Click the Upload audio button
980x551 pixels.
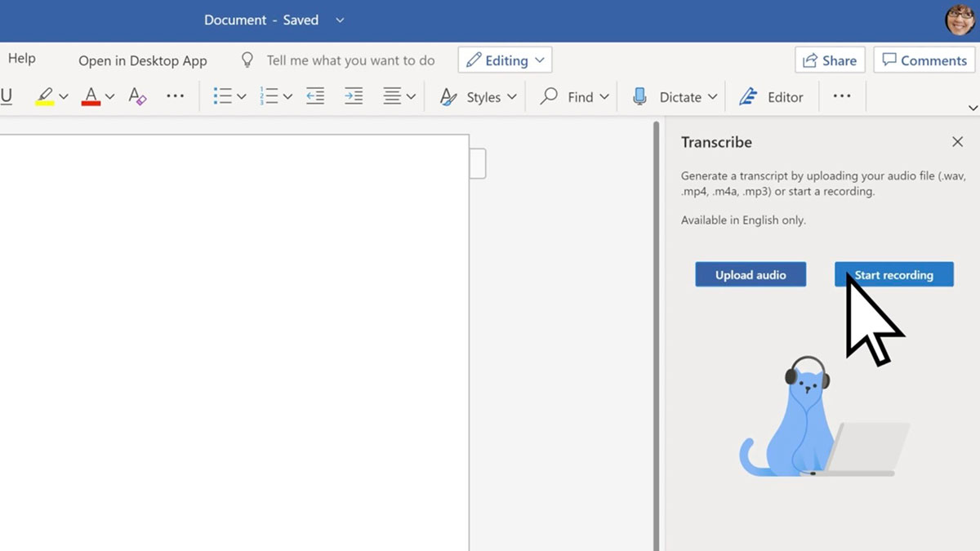click(750, 274)
